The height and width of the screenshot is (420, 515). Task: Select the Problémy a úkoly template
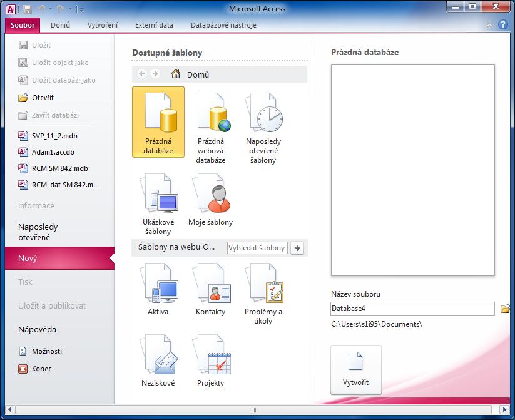tap(263, 293)
